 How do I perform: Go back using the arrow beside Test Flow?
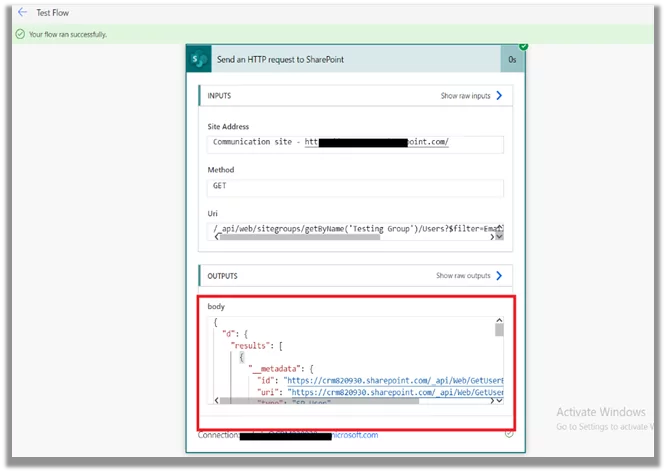click(22, 12)
